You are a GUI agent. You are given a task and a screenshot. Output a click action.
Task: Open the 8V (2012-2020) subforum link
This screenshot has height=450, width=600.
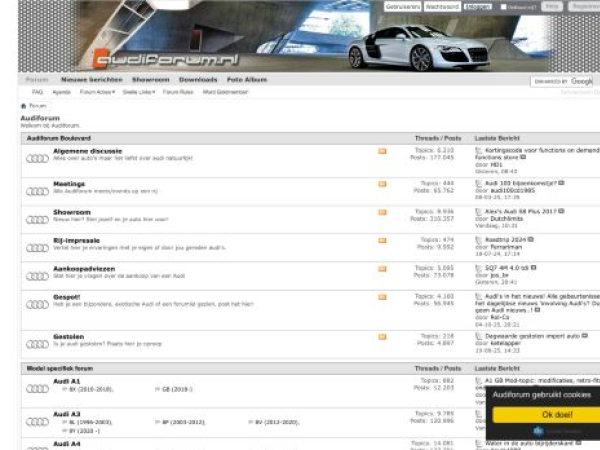pyautogui.click(x=277, y=422)
